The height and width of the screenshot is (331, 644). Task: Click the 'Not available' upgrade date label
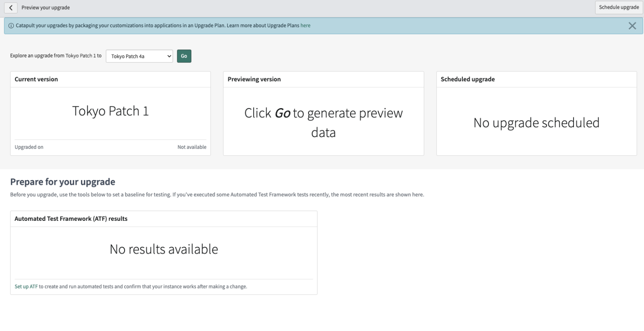click(192, 147)
